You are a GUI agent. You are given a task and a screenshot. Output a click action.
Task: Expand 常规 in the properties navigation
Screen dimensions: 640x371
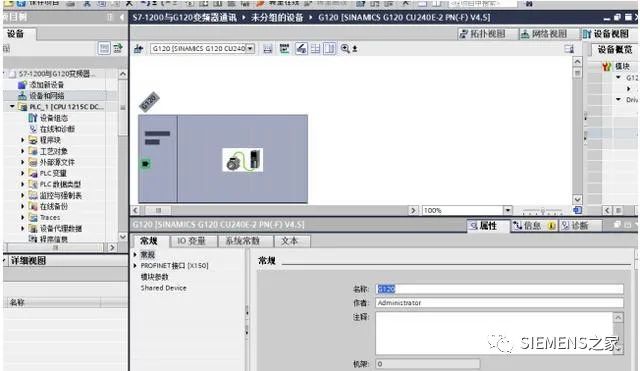(135, 254)
